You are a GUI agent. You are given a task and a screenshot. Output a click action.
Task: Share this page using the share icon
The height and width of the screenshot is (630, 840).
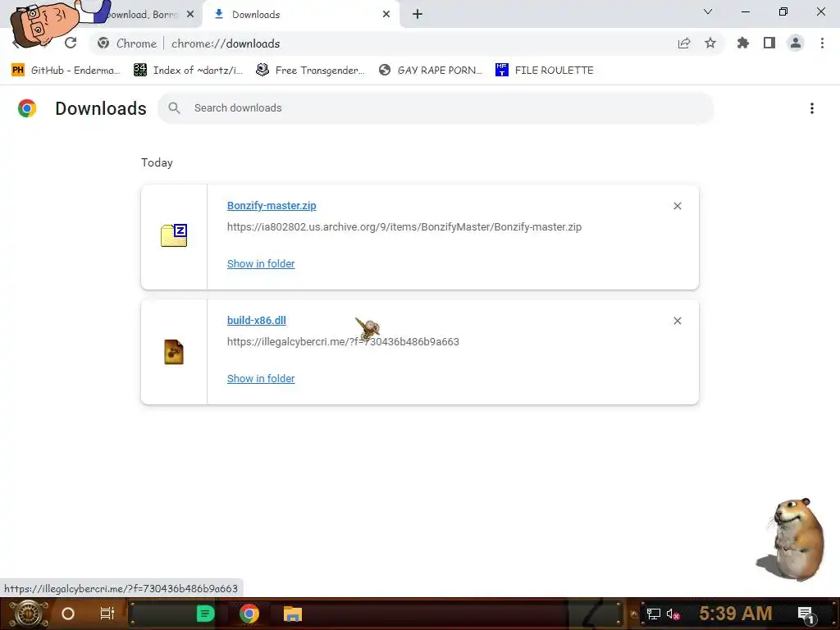tap(684, 43)
